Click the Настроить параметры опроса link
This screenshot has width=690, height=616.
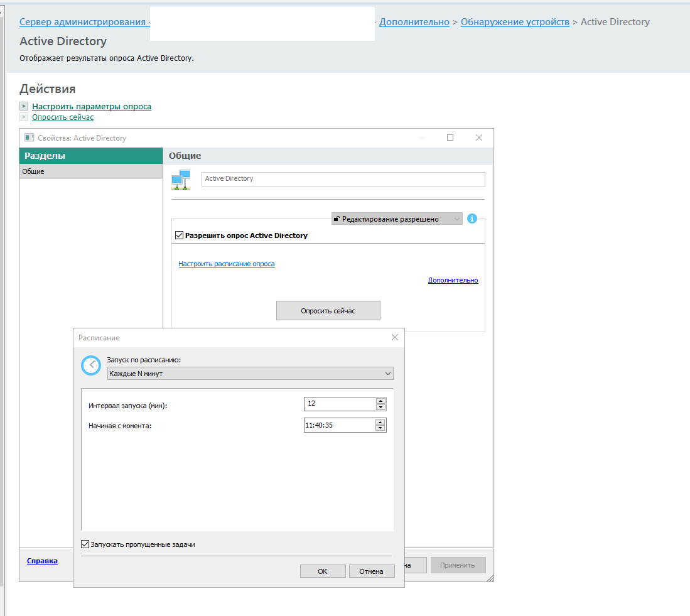click(92, 107)
